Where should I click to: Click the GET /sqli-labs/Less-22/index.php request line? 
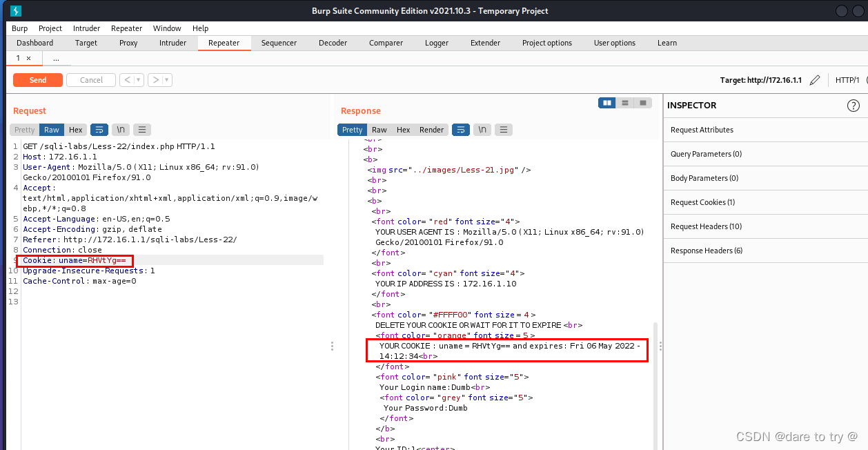coord(119,146)
